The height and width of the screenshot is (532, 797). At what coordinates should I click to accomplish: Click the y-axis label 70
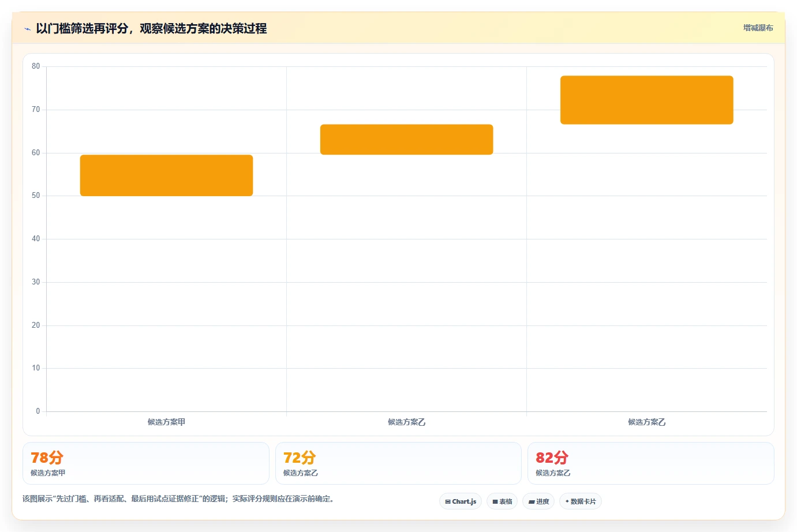[36, 110]
